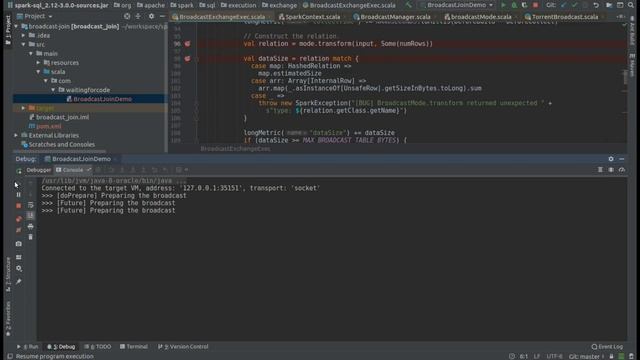Collapse the waitingforcode package
Image resolution: width=640 pixels, height=360 pixels.
point(53,90)
